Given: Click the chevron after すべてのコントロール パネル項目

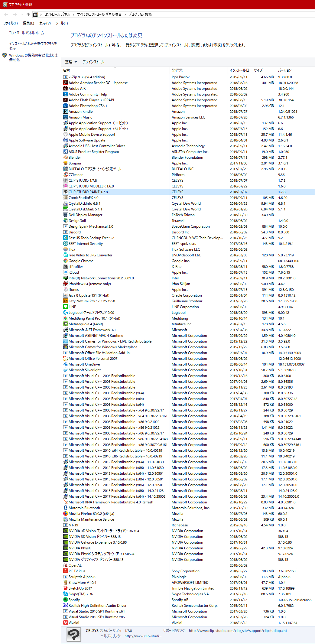Looking at the screenshot, I should coord(125,15).
